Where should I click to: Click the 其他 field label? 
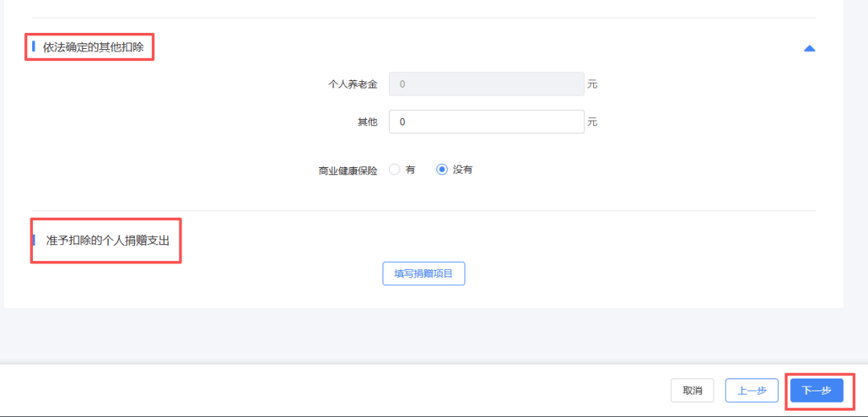(367, 122)
